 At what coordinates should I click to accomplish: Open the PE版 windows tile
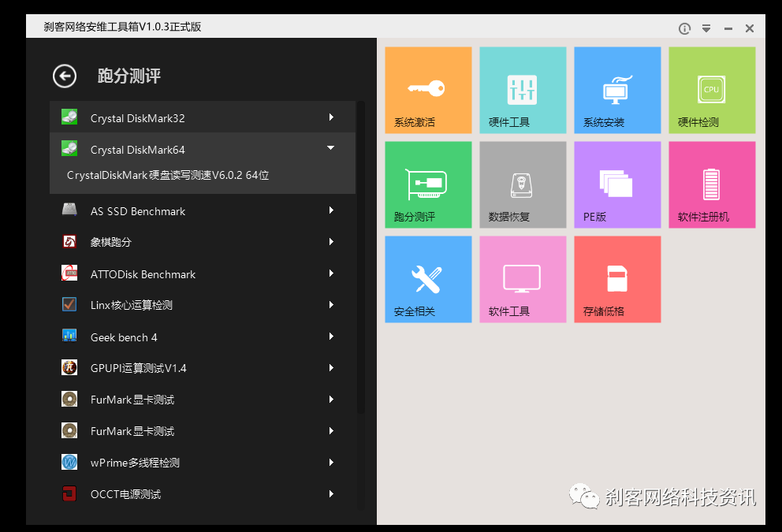point(617,184)
